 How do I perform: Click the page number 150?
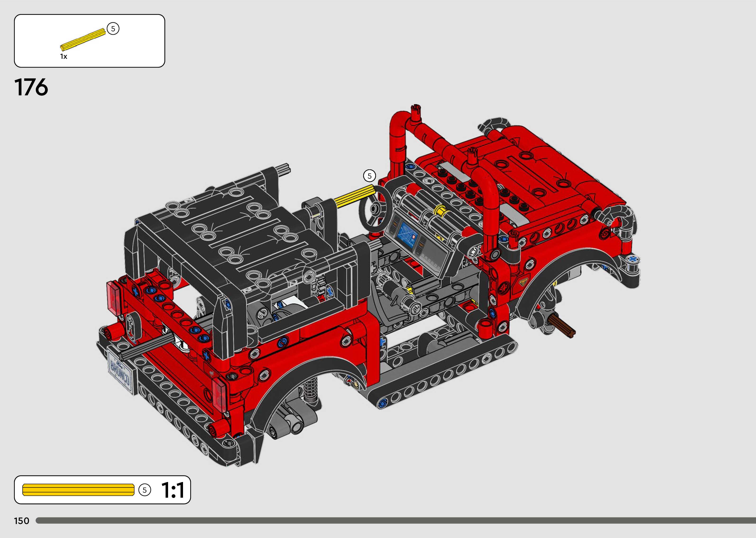(22, 521)
